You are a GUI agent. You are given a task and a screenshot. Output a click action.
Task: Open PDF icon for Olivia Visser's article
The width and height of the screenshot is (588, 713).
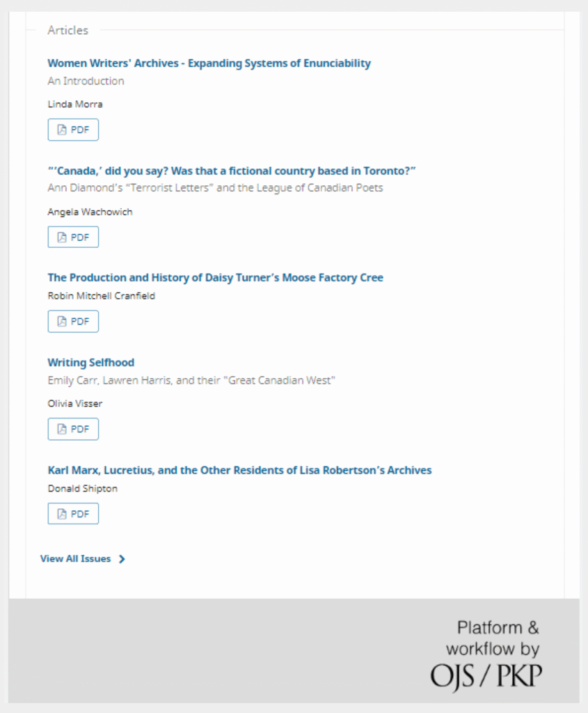pyautogui.click(x=62, y=429)
